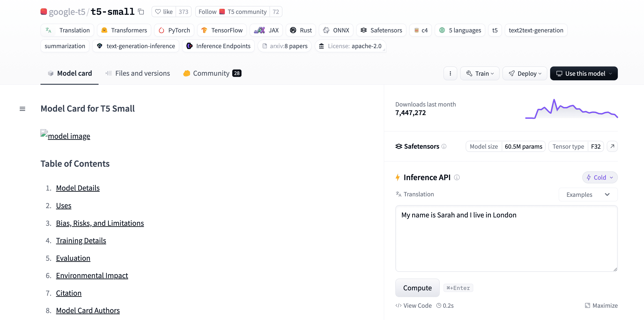Viewport: 644px width, 320px height.
Task: Copy the t5-small model name icon
Action: [141, 12]
